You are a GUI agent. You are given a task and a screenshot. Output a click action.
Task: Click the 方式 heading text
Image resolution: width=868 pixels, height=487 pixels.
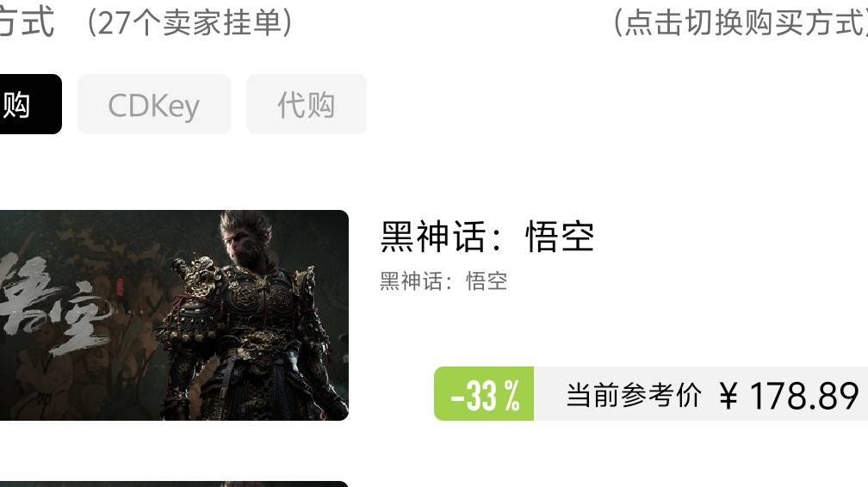coord(27,22)
